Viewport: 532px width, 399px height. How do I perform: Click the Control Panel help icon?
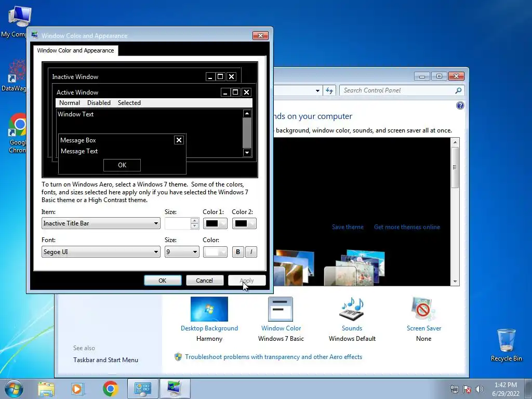(460, 105)
